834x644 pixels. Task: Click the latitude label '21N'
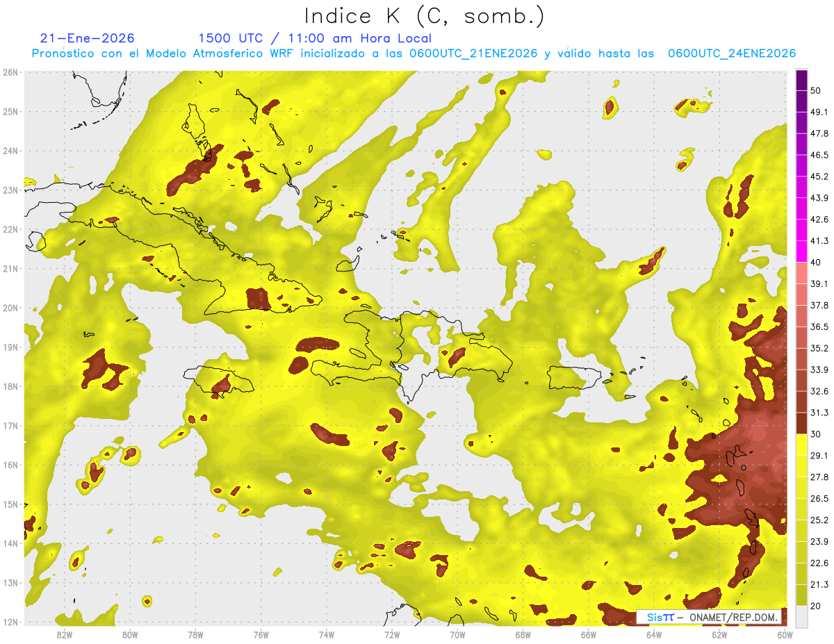pos(10,268)
